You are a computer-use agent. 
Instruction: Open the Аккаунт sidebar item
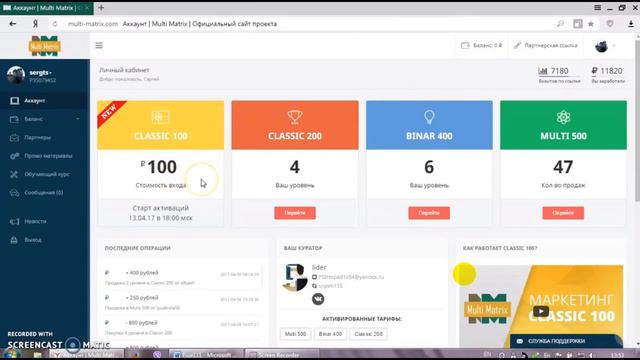click(x=45, y=100)
